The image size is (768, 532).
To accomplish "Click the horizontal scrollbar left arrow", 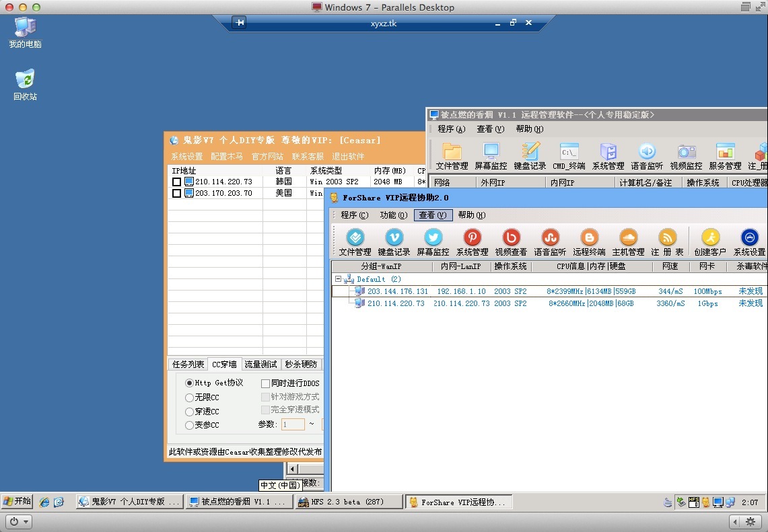I will tap(292, 469).
